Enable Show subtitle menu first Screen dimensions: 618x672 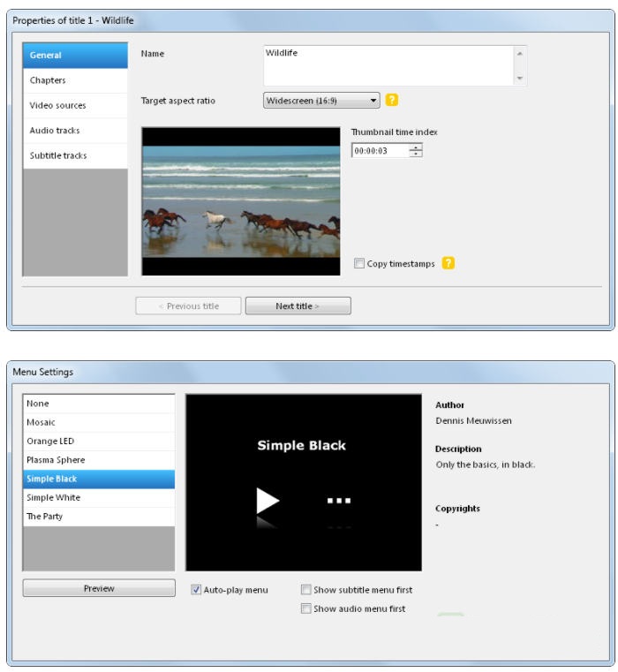click(x=306, y=590)
